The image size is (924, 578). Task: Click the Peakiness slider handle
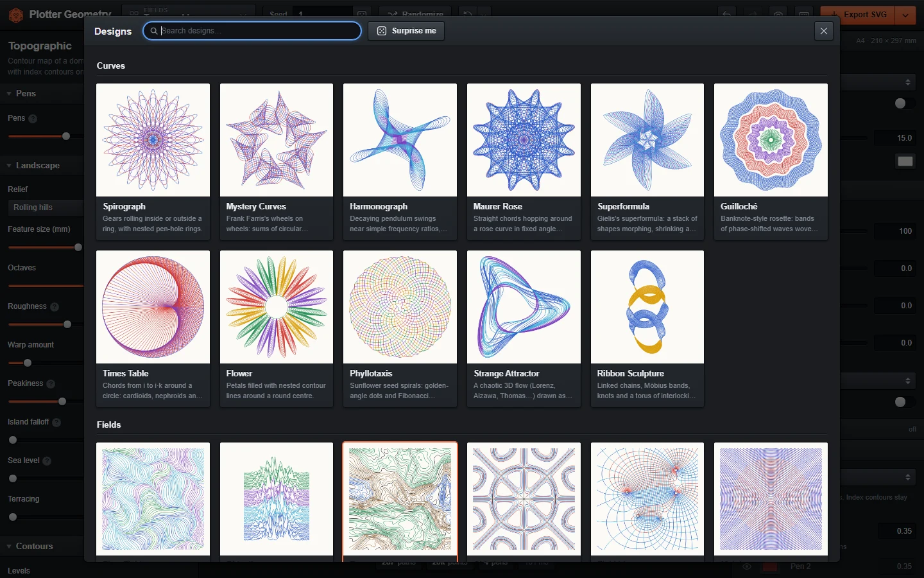pyautogui.click(x=62, y=401)
